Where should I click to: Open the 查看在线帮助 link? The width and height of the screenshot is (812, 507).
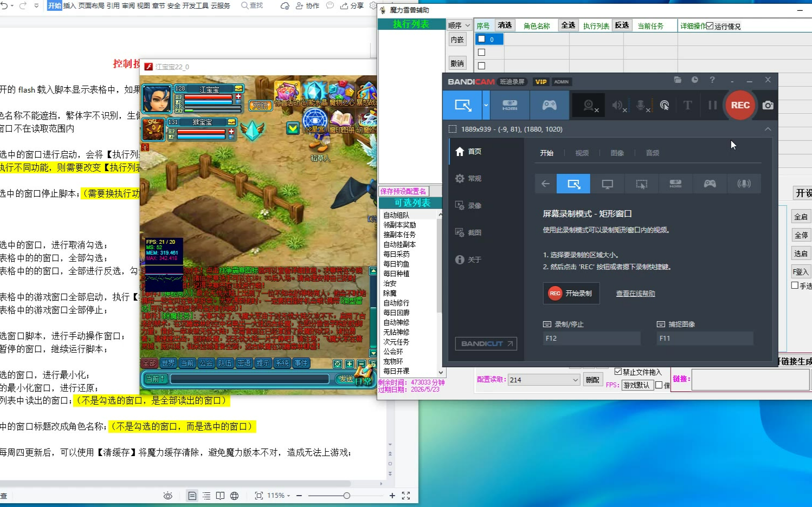pos(635,294)
